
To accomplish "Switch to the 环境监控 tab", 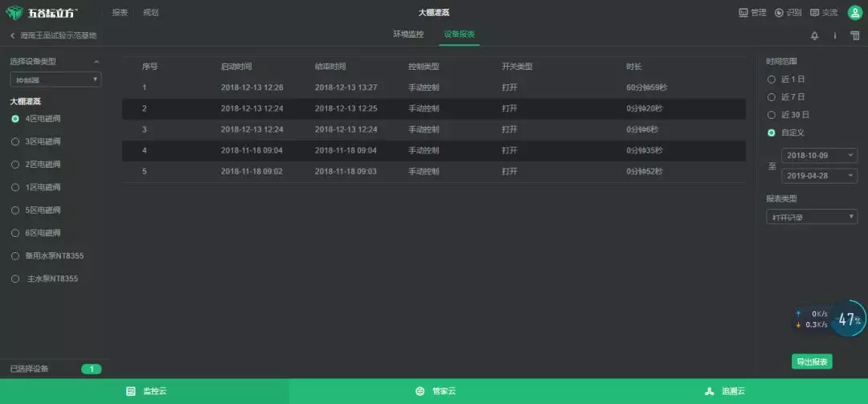I will (408, 35).
